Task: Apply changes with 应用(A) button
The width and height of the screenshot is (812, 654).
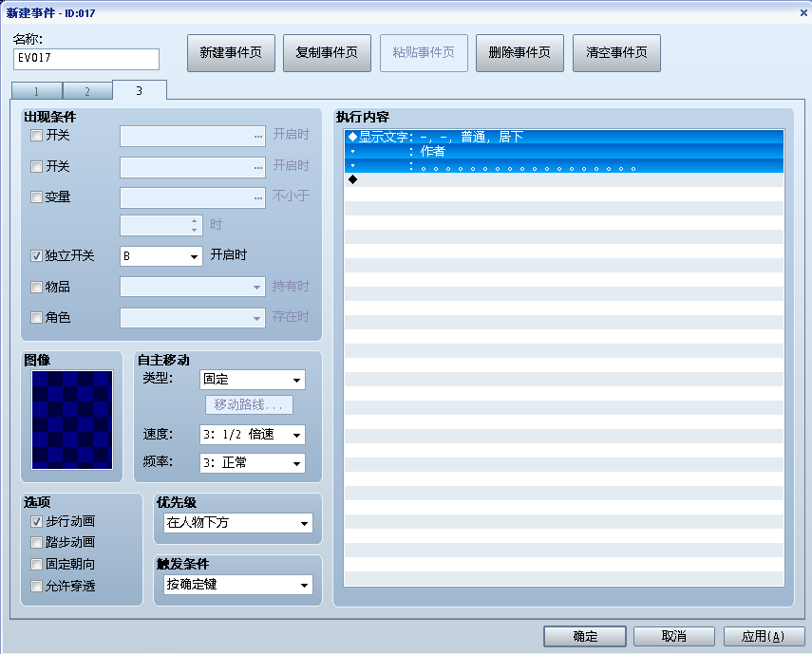Action: 764,636
